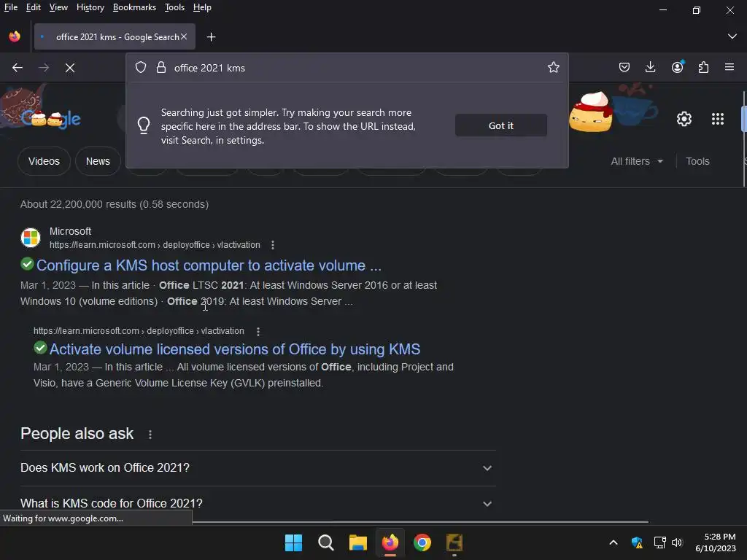The image size is (747, 560).
Task: Click 'About 22,200,000 results' text
Action: point(115,204)
